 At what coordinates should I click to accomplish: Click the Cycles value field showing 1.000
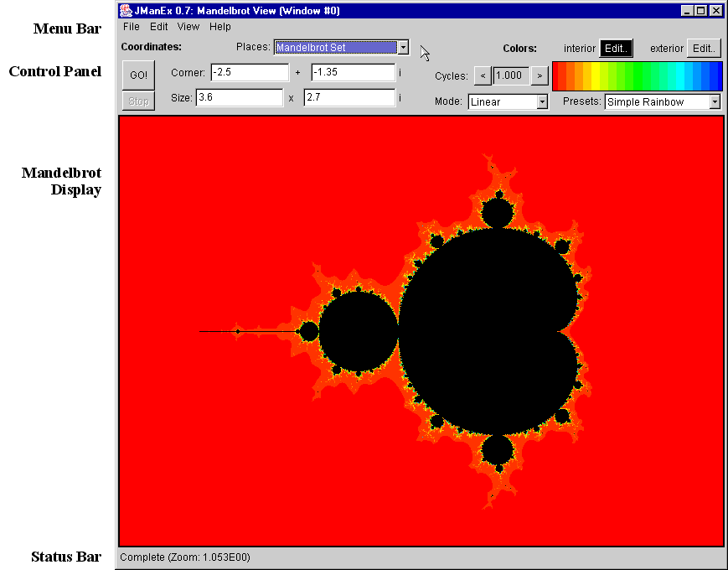coord(510,75)
